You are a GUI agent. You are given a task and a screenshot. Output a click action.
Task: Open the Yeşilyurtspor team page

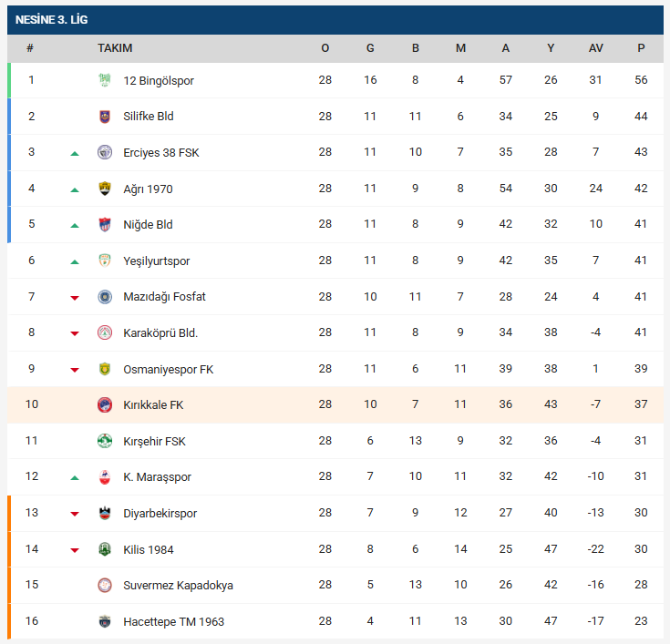pos(156,261)
